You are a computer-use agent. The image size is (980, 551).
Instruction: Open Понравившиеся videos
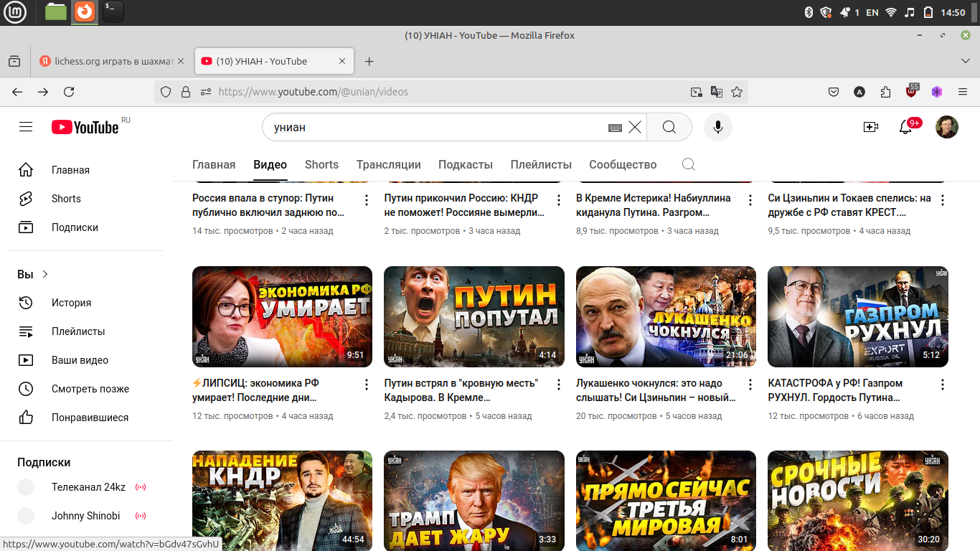pos(86,418)
